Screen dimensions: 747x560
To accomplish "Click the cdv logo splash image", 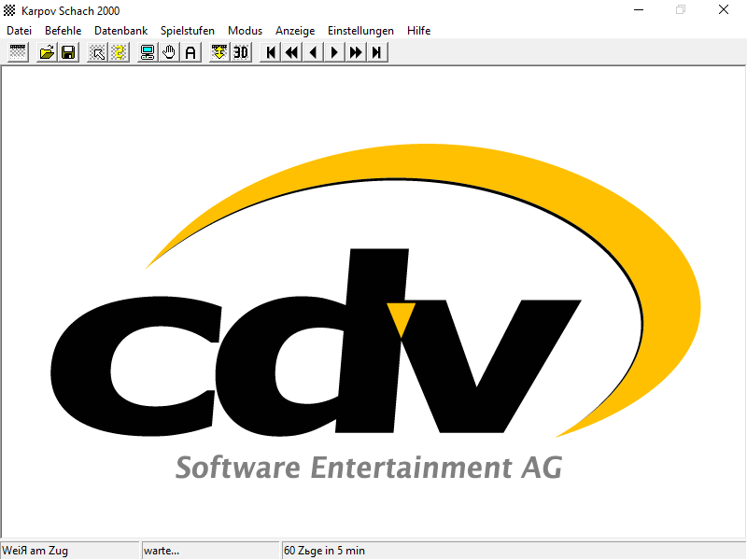I will tap(375, 312).
